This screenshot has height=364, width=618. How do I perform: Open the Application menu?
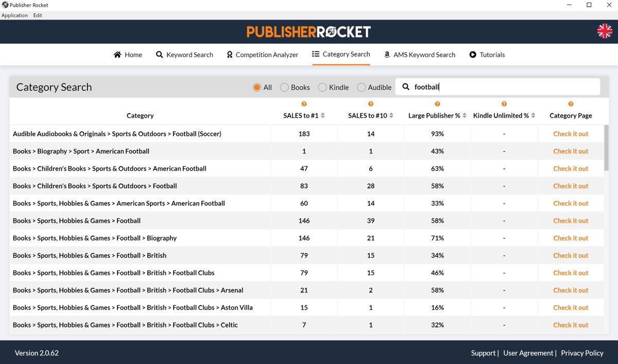(x=14, y=15)
